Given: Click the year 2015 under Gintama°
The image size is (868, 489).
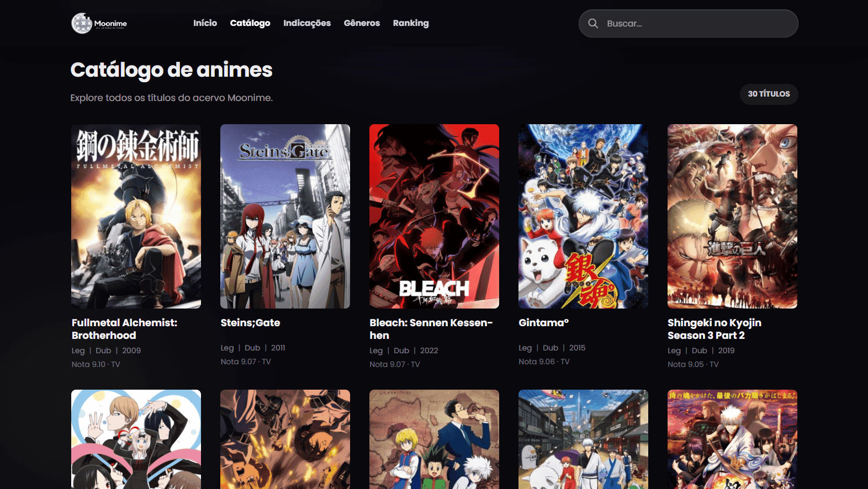Looking at the screenshot, I should 577,348.
